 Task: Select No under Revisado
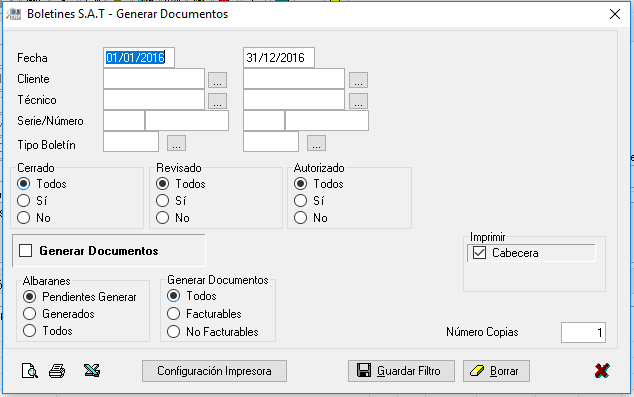click(x=163, y=218)
